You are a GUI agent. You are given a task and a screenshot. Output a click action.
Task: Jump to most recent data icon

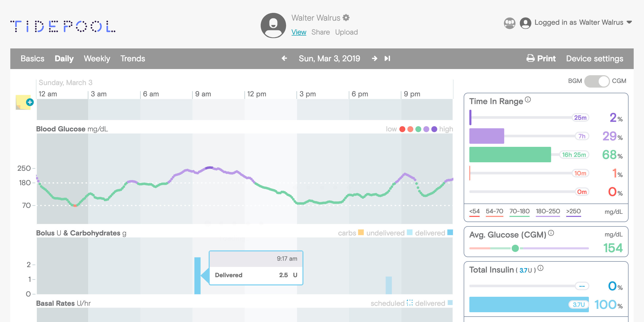pyautogui.click(x=387, y=58)
